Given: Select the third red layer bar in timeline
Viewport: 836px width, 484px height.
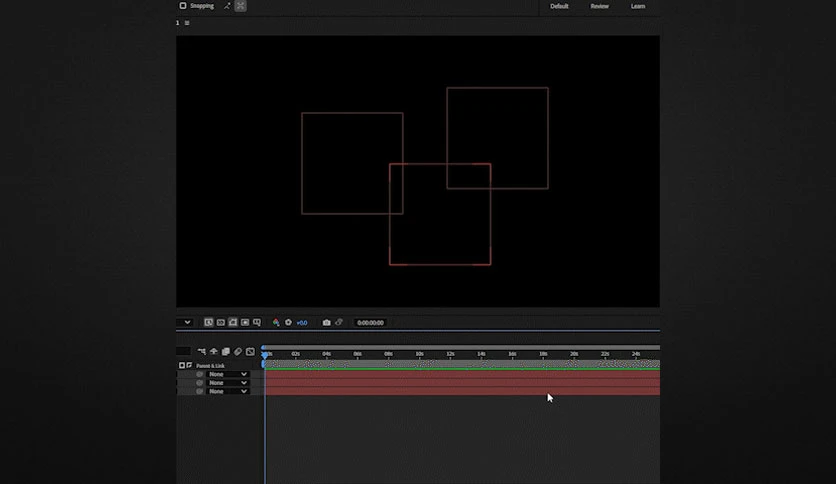Looking at the screenshot, I should (462, 391).
